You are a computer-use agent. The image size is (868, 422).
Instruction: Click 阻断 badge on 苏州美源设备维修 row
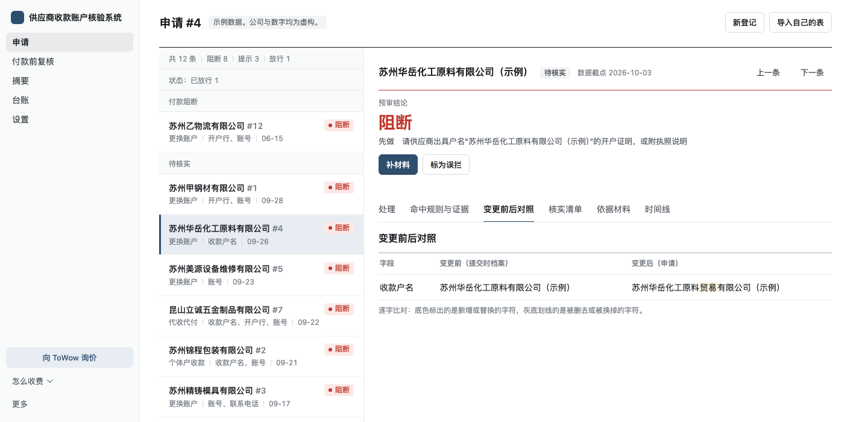click(x=339, y=268)
